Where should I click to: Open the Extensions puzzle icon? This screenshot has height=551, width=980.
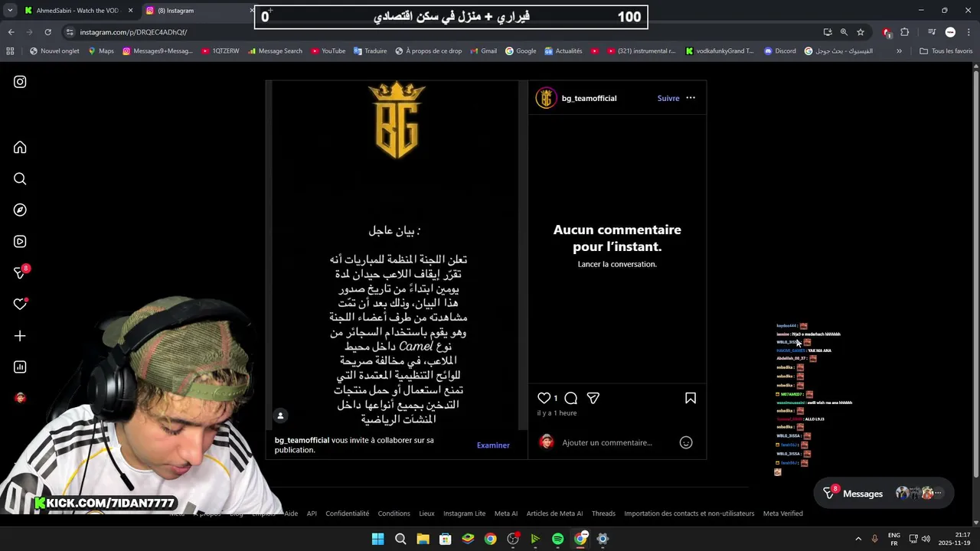pyautogui.click(x=905, y=32)
